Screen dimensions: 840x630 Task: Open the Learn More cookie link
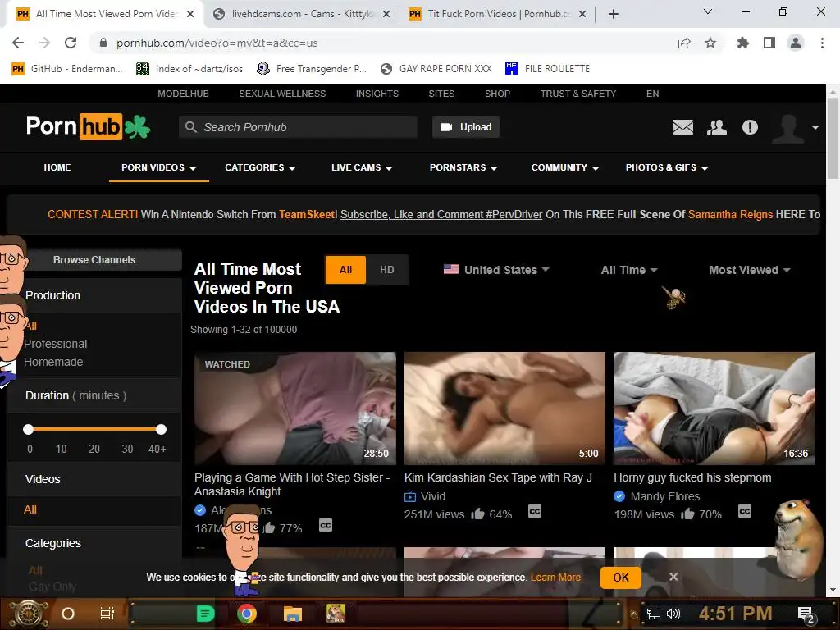(x=555, y=577)
